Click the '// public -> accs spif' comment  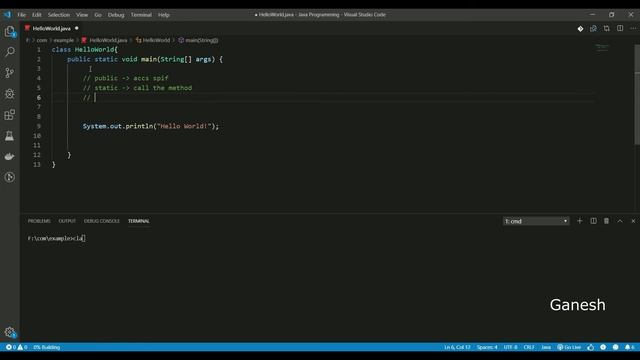click(125, 78)
